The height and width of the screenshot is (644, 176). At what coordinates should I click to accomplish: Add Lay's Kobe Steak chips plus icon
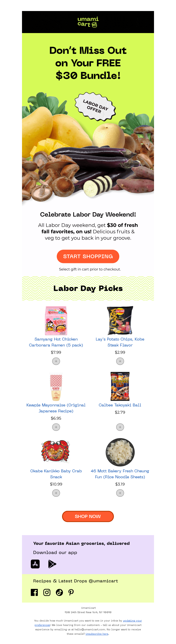120,361
